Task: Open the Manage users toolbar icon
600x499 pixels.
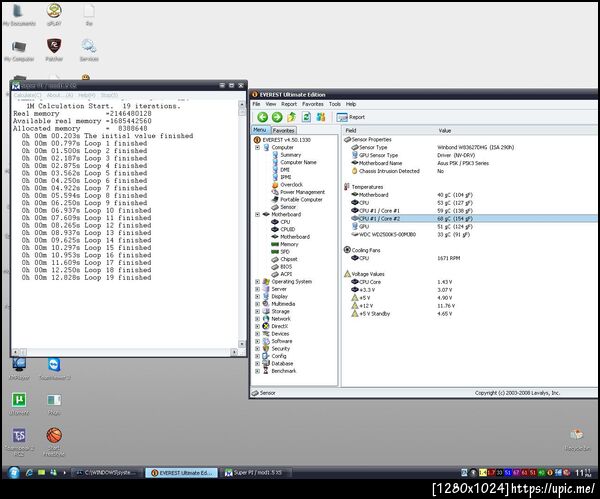Action: click(x=321, y=117)
